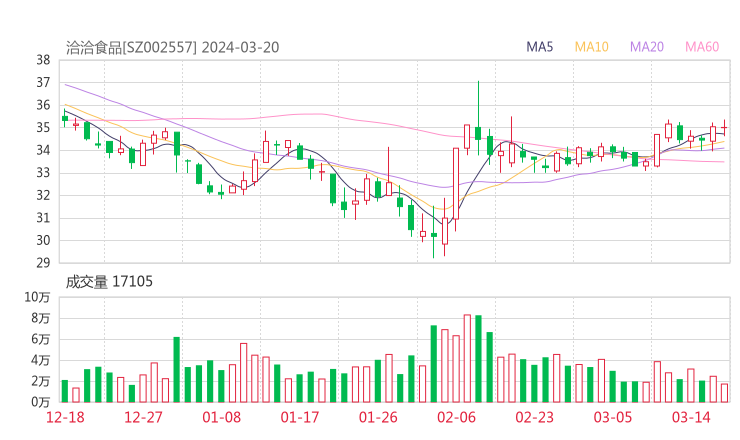Click the MA60 legend label

702,47
